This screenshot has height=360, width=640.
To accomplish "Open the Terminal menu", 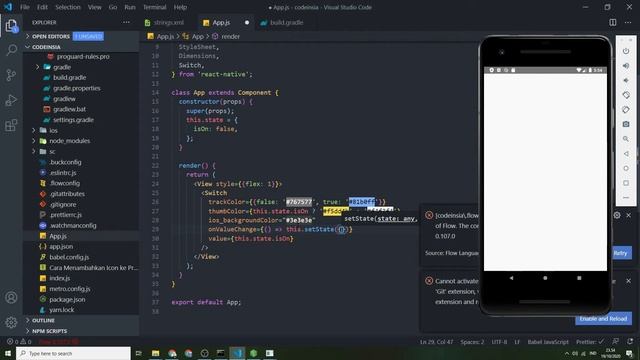I will pyautogui.click(x=155, y=7).
